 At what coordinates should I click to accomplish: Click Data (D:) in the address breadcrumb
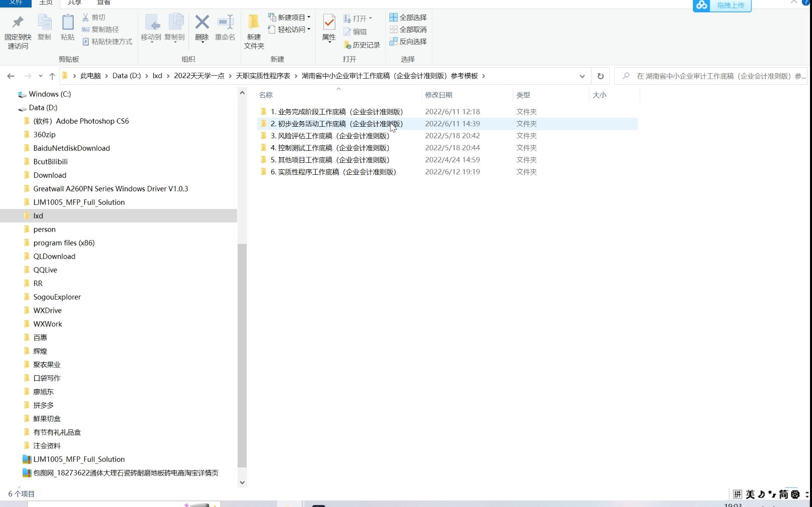(x=127, y=76)
